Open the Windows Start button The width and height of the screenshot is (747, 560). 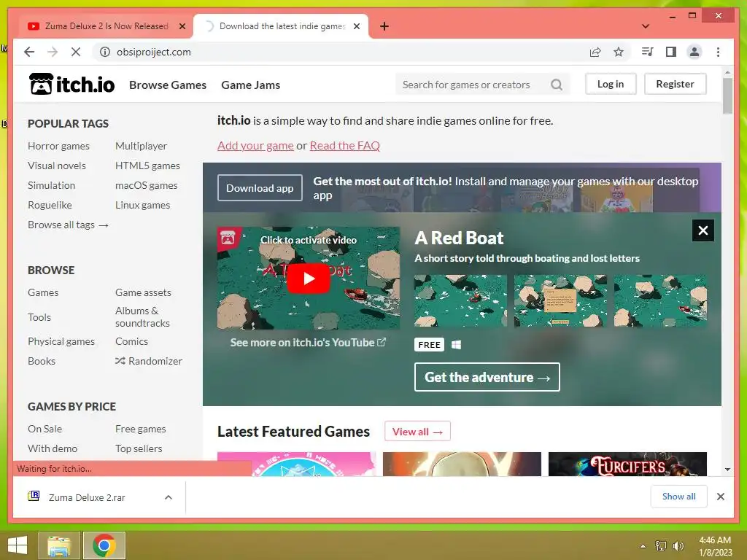pos(18,545)
